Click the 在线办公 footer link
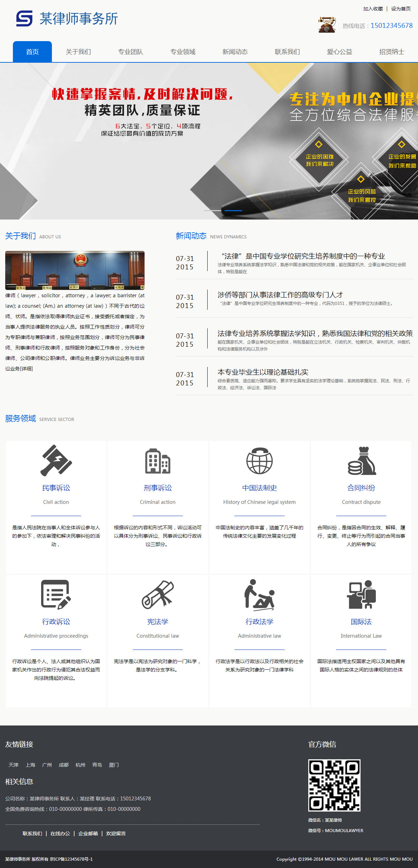The image size is (418, 868). 60,834
